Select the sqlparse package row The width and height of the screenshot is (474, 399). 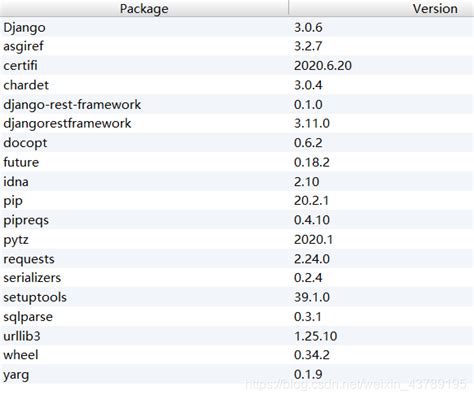pyautogui.click(x=237, y=316)
